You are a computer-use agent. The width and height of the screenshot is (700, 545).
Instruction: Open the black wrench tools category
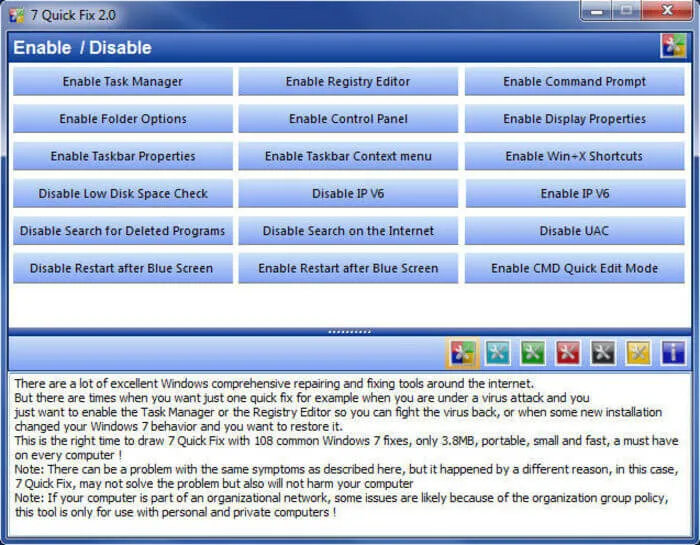(602, 352)
